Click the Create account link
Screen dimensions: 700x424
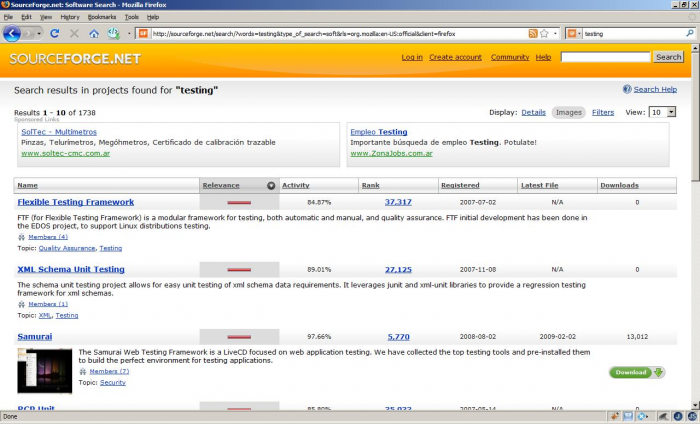(455, 57)
